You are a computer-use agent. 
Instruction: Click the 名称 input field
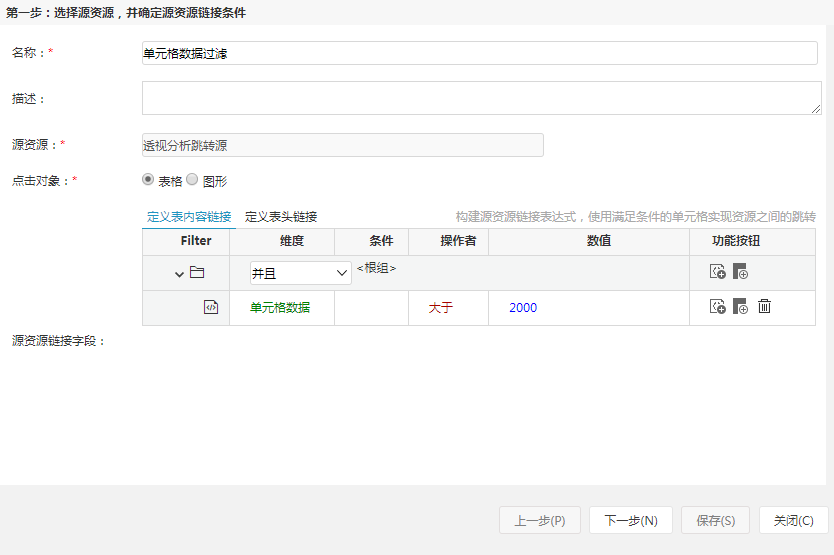coord(479,53)
